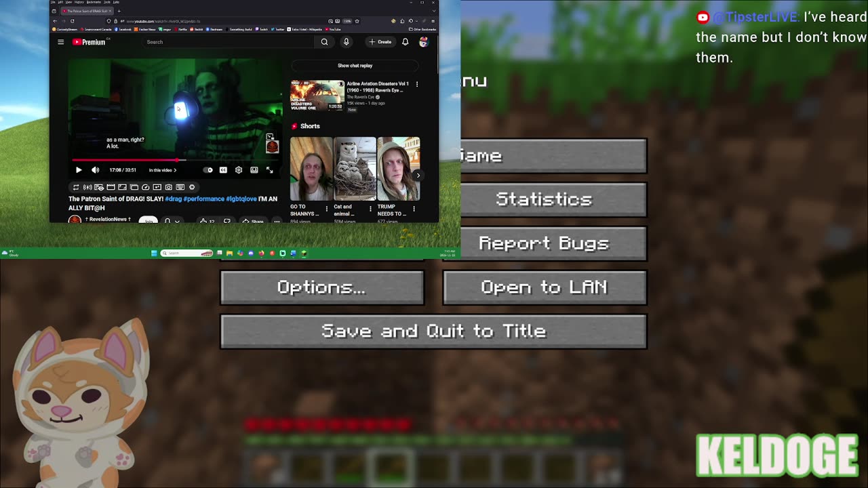
Task: Open the RevelationNews channel avatar
Action: 75,220
